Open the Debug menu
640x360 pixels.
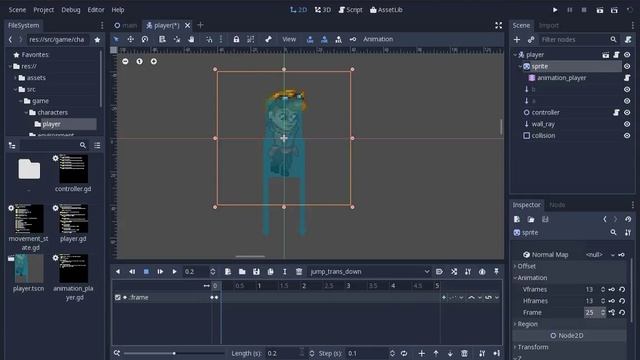coord(71,10)
